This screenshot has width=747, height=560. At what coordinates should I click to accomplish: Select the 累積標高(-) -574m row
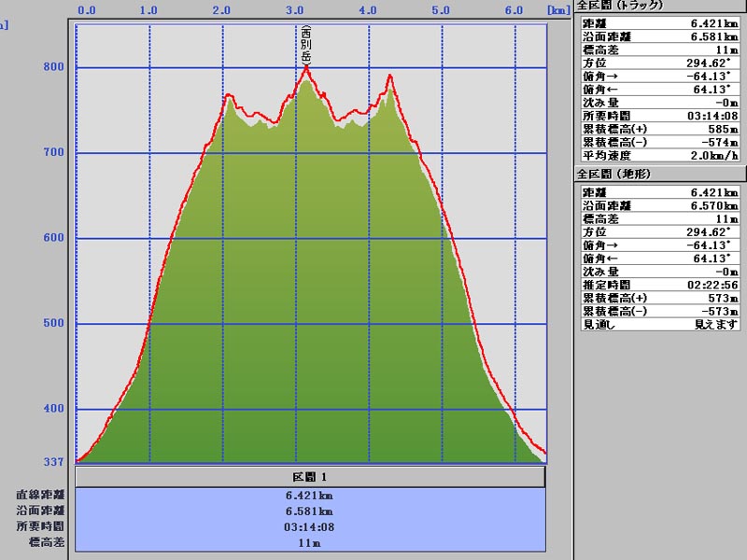(658, 142)
